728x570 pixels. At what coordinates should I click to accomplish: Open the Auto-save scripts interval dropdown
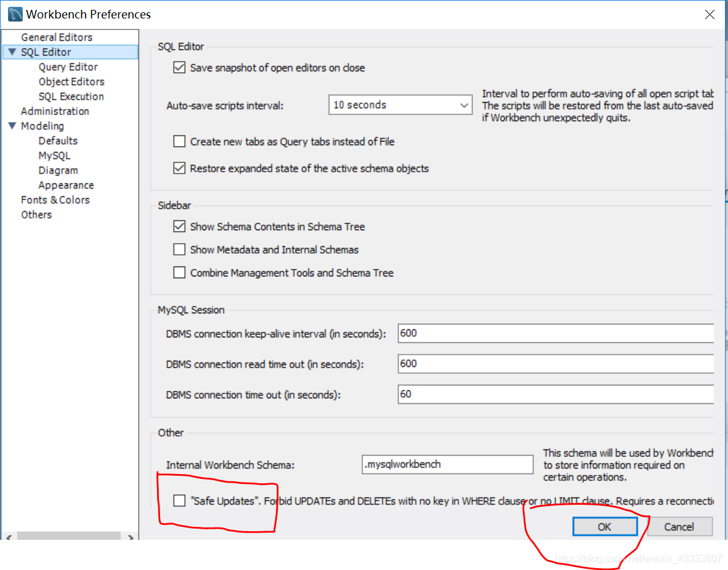pos(400,105)
